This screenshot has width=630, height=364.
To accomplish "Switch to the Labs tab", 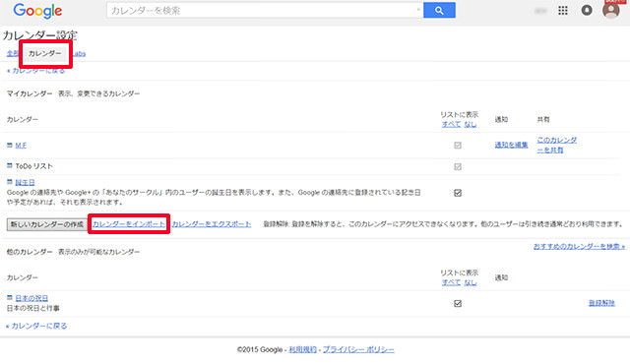I will click(x=79, y=54).
